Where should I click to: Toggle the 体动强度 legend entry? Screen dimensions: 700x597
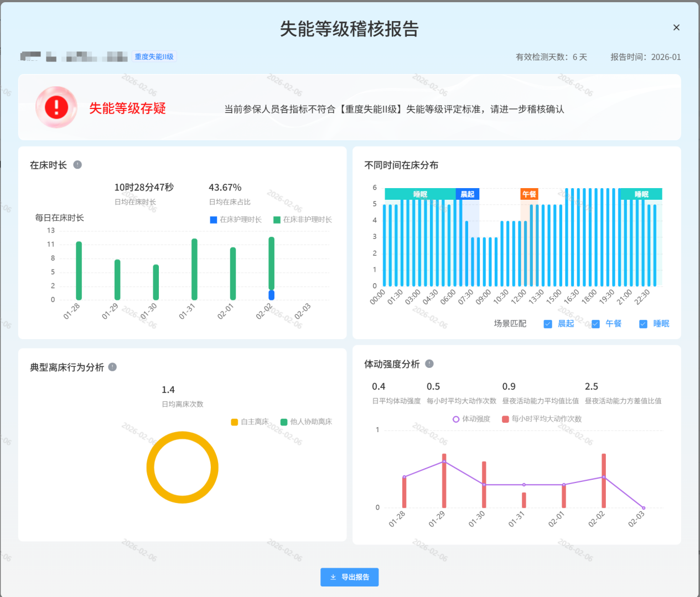click(469, 419)
